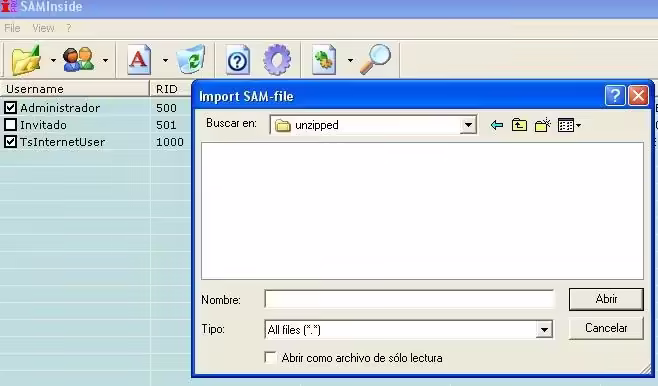Expand the users icon dropdown arrow
658x386 pixels.
(105, 60)
